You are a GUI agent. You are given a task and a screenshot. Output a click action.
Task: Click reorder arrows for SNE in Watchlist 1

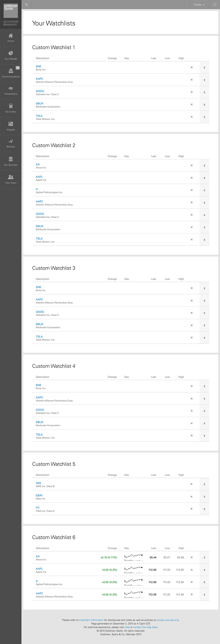(204, 68)
